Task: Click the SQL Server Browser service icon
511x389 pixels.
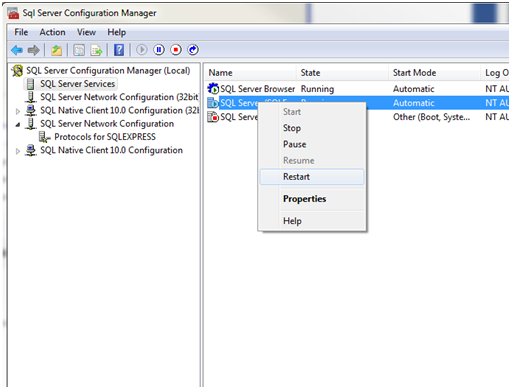Action: [x=213, y=89]
